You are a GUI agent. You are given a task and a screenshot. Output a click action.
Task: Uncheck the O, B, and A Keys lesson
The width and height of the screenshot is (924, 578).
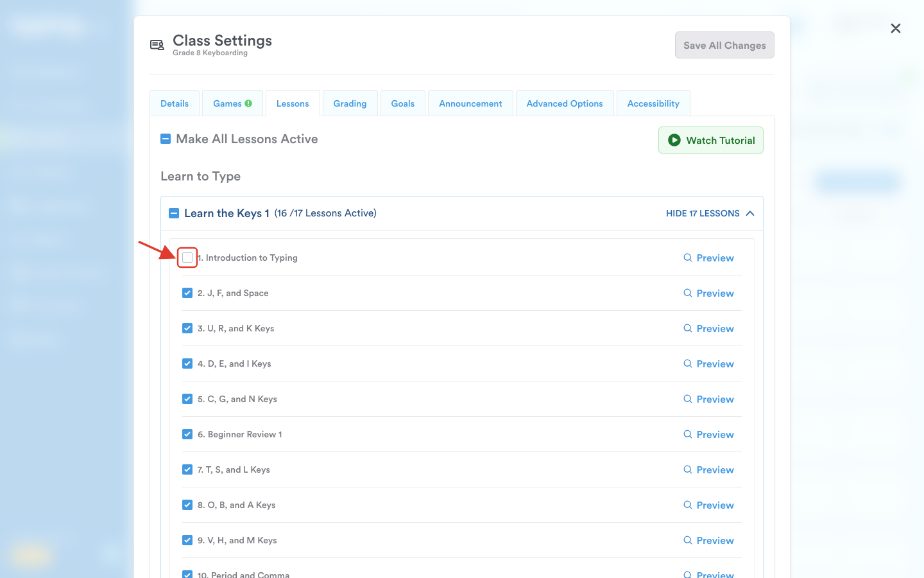pyautogui.click(x=187, y=505)
